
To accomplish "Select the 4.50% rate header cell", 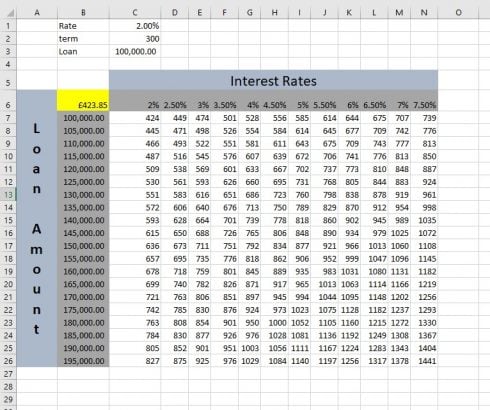I will click(x=275, y=105).
